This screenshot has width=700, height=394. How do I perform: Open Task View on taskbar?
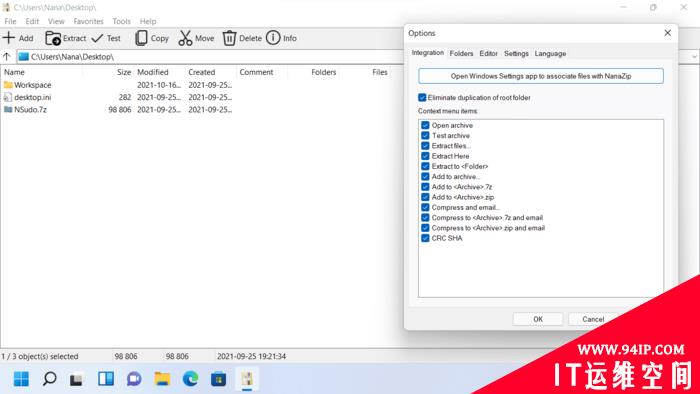pos(77,379)
